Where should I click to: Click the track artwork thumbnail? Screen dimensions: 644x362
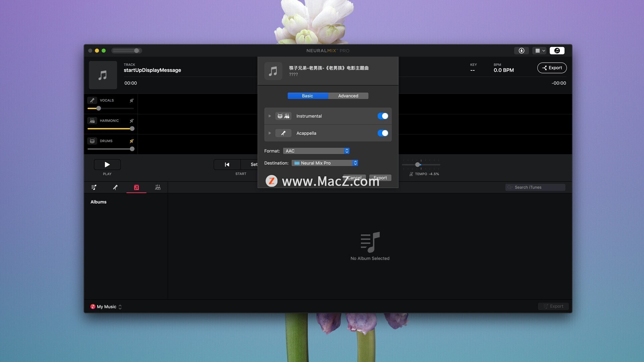103,75
